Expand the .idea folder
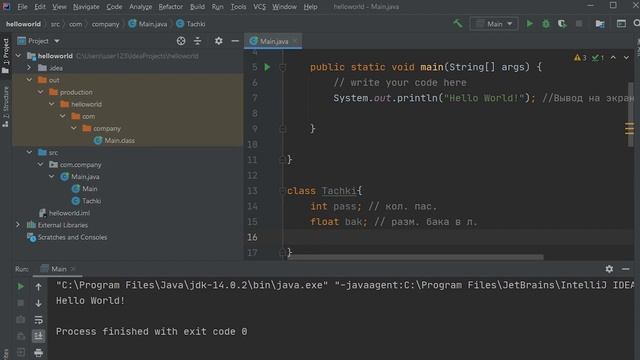This screenshot has width=640, height=360. coord(29,68)
